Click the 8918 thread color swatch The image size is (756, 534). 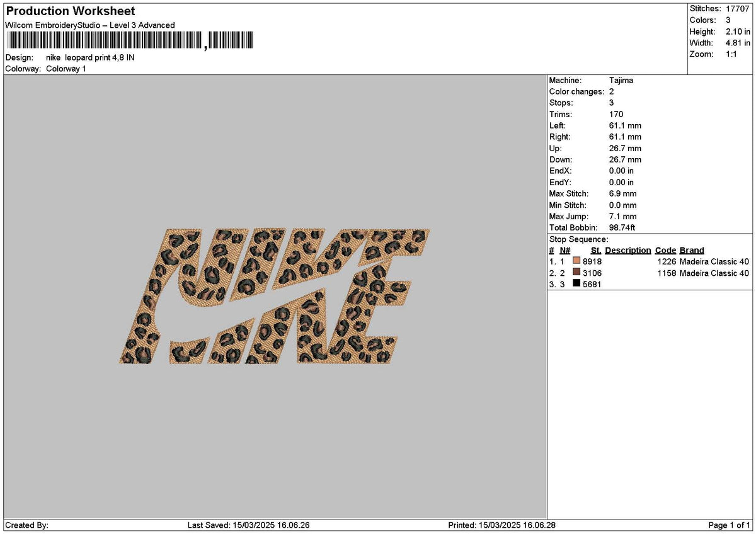[576, 261]
